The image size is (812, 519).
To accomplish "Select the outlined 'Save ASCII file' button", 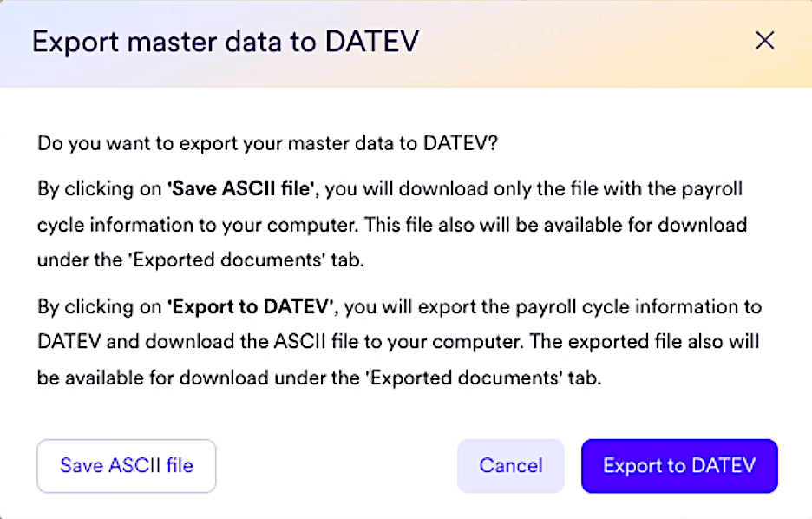I will click(126, 466).
